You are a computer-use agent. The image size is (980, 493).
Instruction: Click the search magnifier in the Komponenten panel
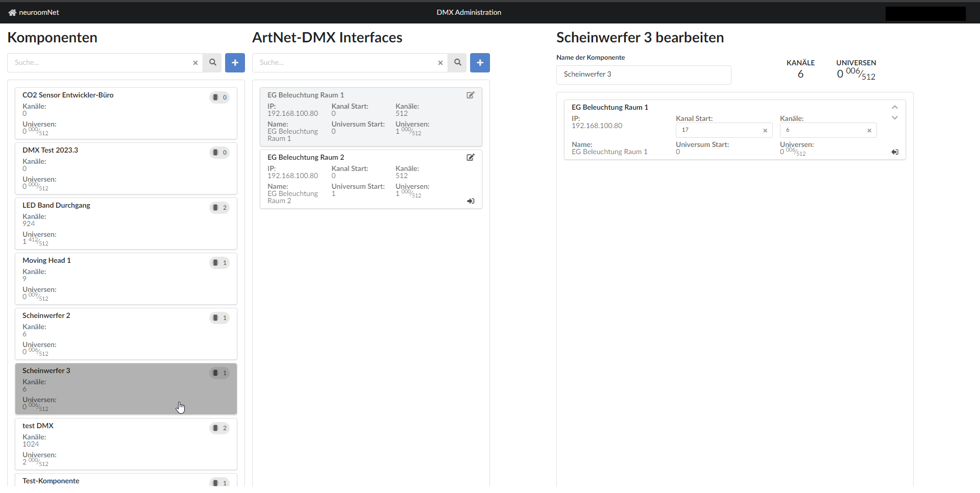pyautogui.click(x=212, y=62)
